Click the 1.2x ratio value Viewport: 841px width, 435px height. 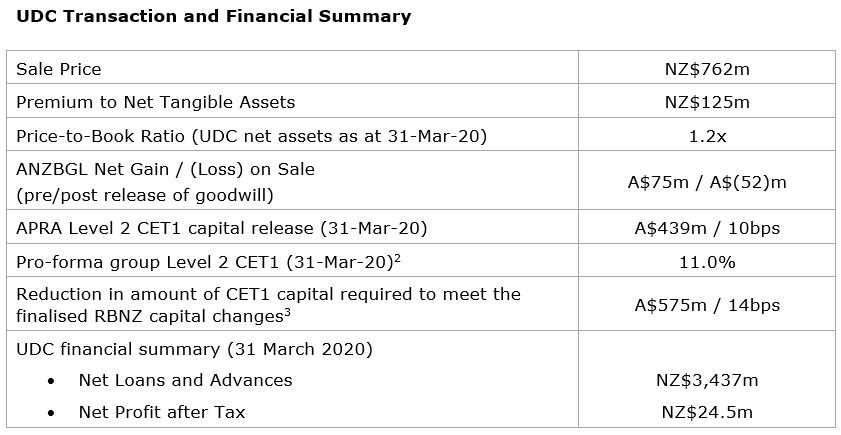point(707,135)
